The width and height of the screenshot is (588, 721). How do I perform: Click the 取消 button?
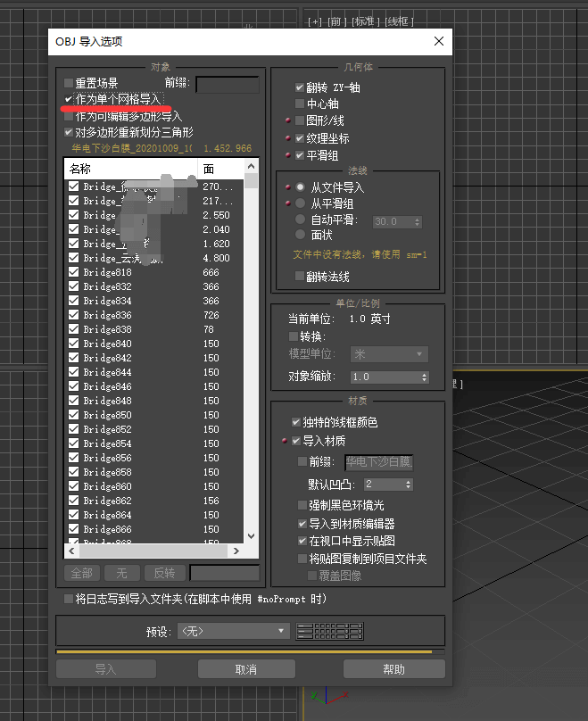tap(246, 669)
